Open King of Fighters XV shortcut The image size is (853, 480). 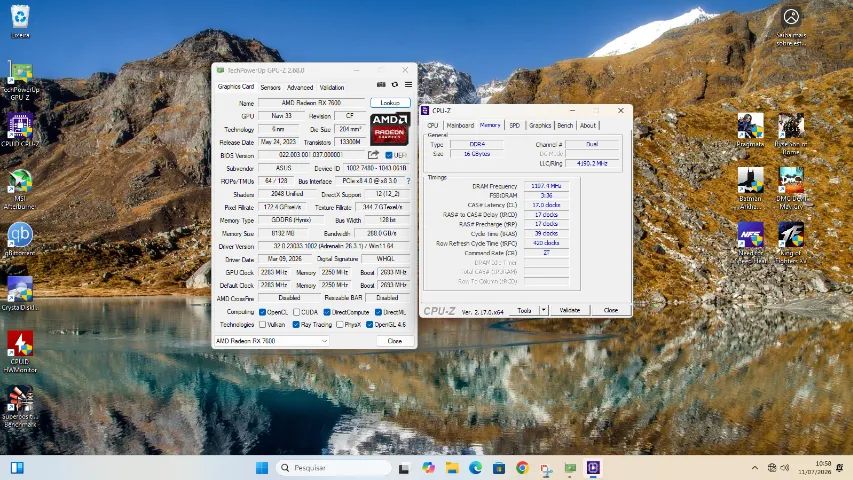tap(791, 243)
